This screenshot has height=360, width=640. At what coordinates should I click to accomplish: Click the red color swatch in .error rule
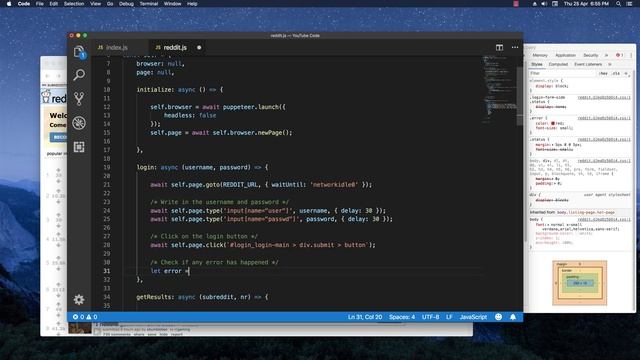553,123
